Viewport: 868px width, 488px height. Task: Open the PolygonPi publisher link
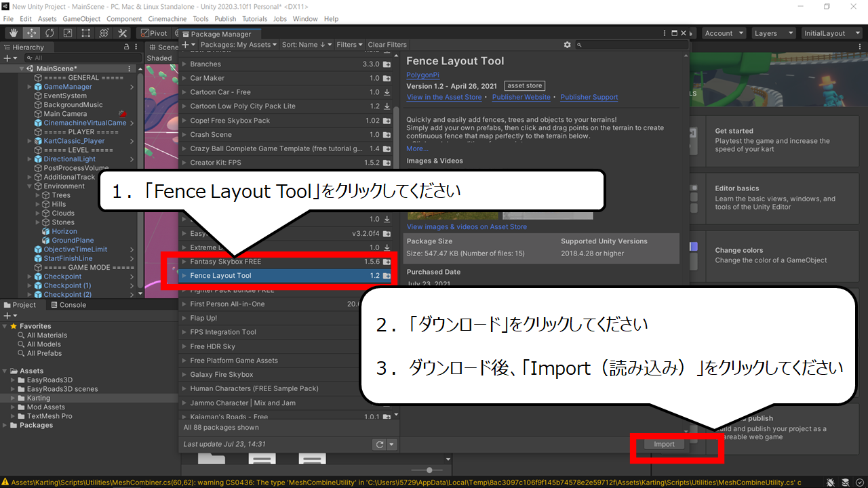(x=422, y=75)
